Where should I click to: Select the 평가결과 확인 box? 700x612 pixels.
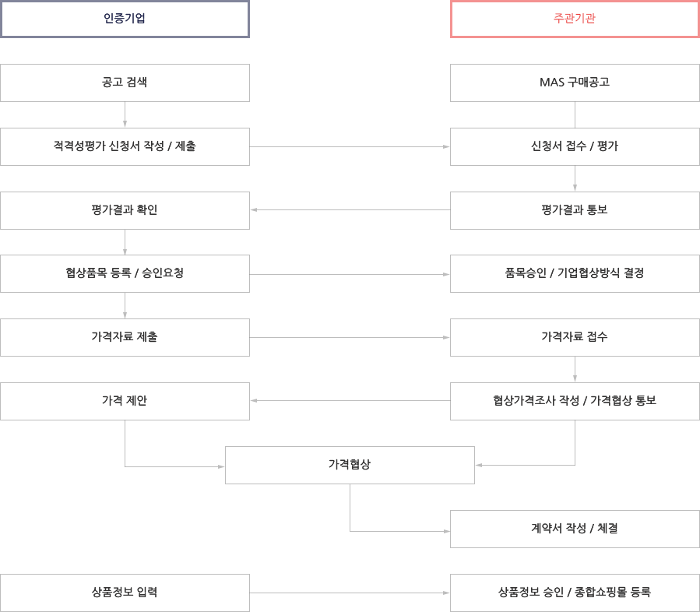coord(125,211)
